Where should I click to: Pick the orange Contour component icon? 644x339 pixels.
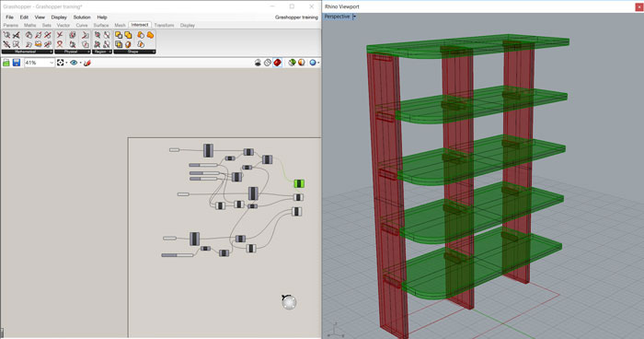coord(38,44)
